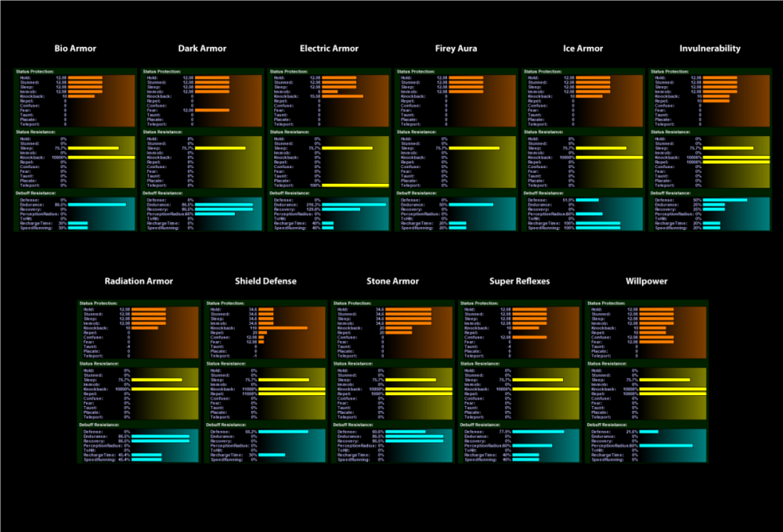Click Bio Armor's cyan Endurance bar

point(97,205)
